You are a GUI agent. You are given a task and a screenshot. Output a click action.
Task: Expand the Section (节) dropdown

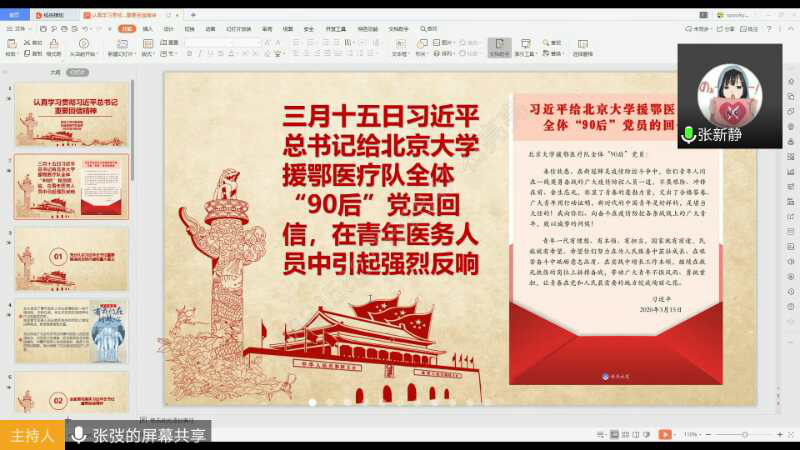pyautogui.click(x=168, y=53)
